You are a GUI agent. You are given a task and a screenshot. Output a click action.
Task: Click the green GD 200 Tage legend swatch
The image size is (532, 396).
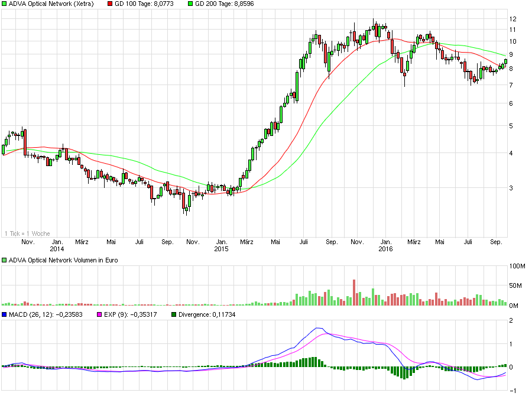point(190,4)
